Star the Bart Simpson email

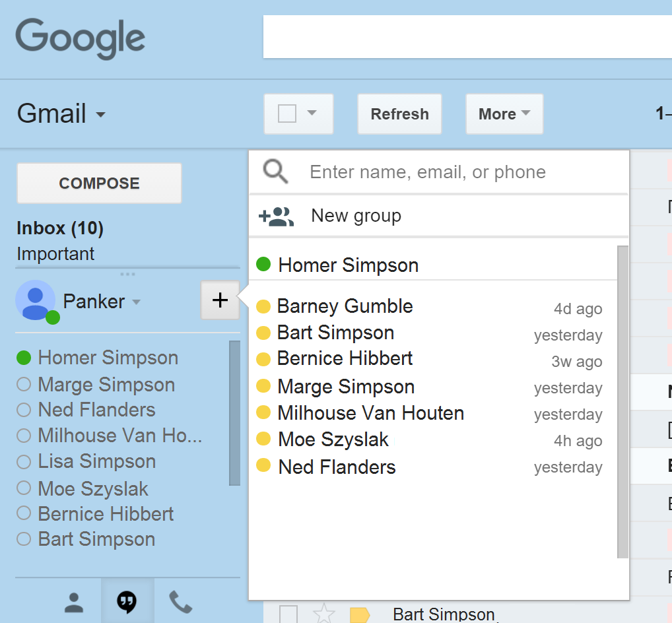[x=324, y=613]
